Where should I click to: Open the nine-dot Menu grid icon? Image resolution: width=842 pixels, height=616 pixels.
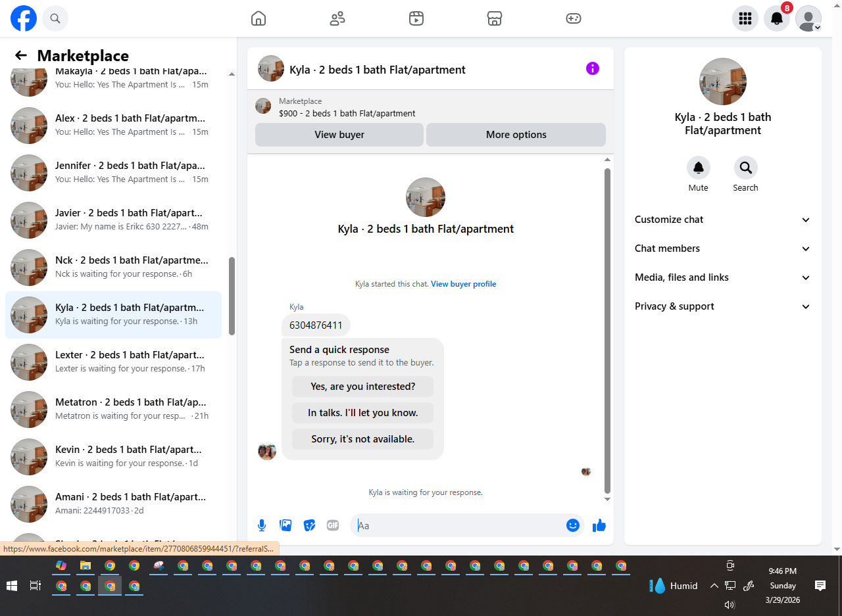click(745, 18)
